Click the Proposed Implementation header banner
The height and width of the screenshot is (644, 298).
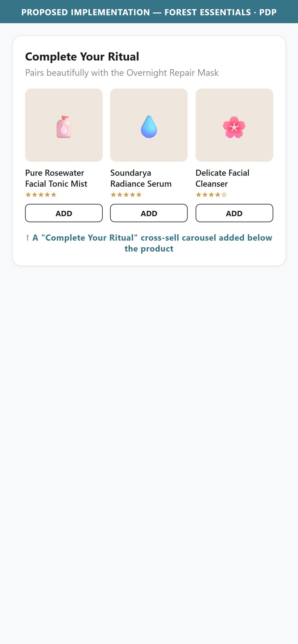pyautogui.click(x=149, y=12)
